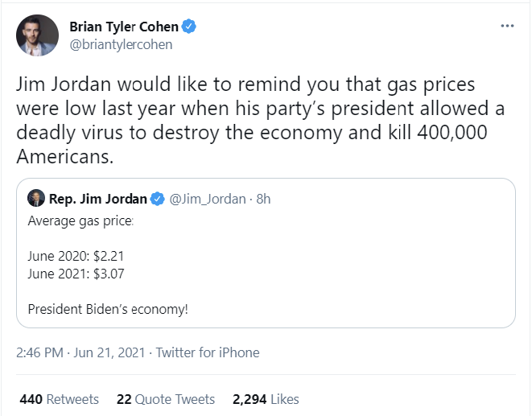The height and width of the screenshot is (416, 532).
Task: Open the Brian Tyler Cohen display name
Action: [124, 27]
